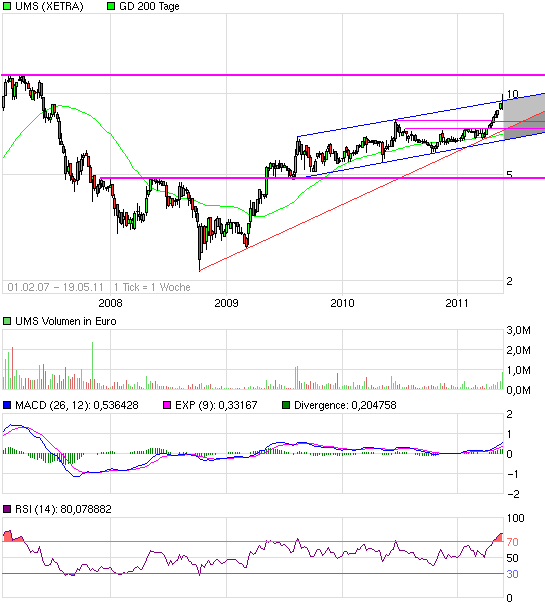Click the volume axis label 3,0M
The height and width of the screenshot is (606, 545).
(x=519, y=330)
